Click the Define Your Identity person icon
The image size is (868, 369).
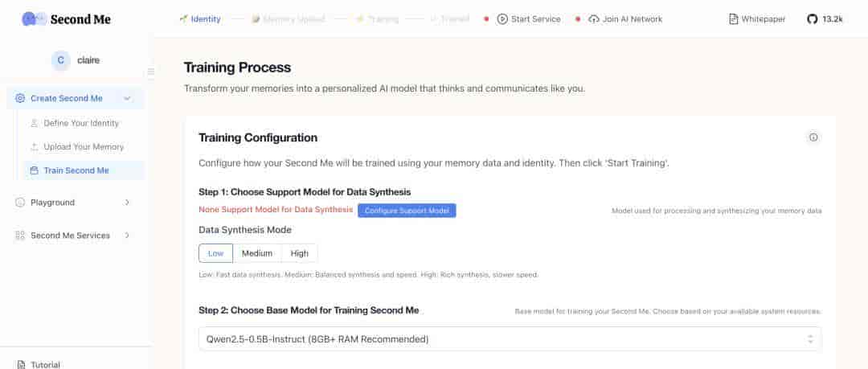click(35, 123)
